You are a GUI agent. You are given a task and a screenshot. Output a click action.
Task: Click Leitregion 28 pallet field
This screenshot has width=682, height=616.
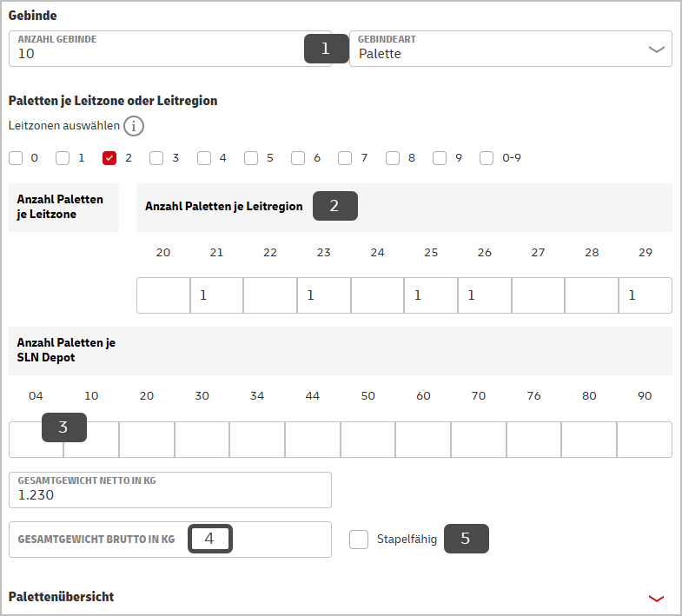(592, 295)
